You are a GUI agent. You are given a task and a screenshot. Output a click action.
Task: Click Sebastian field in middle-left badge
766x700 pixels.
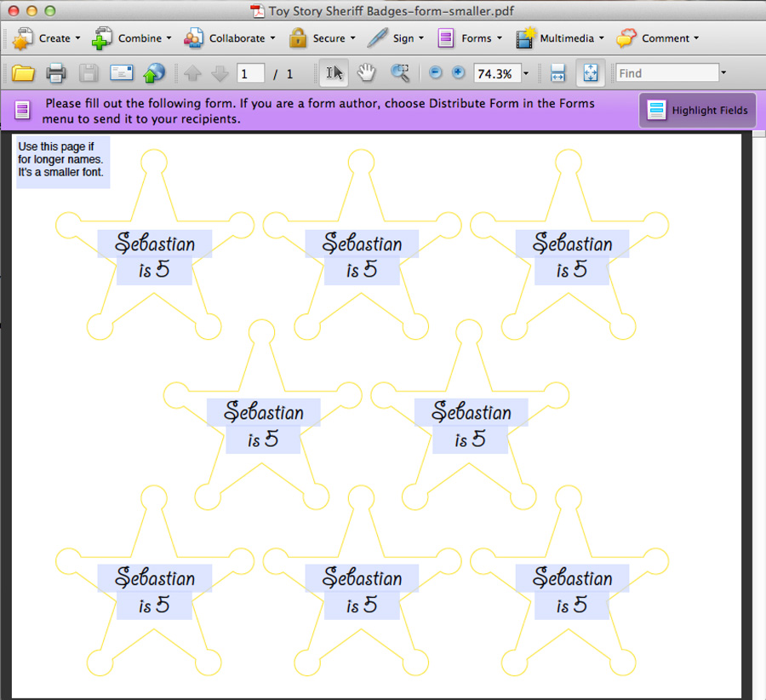[264, 412]
